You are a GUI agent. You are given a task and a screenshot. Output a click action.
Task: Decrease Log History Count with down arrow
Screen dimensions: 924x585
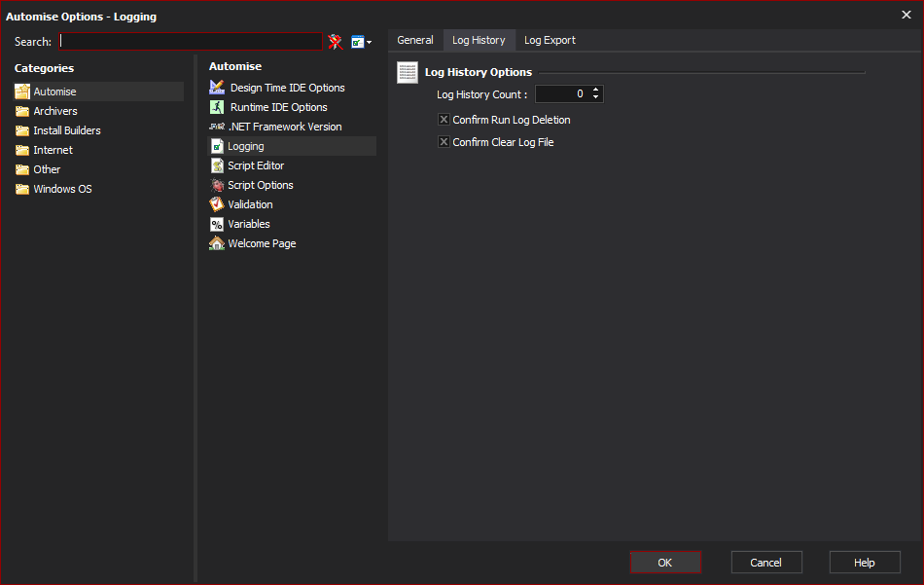coord(596,97)
